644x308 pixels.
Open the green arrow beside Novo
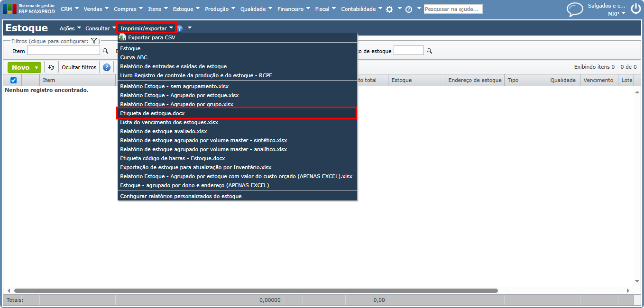[x=37, y=68]
